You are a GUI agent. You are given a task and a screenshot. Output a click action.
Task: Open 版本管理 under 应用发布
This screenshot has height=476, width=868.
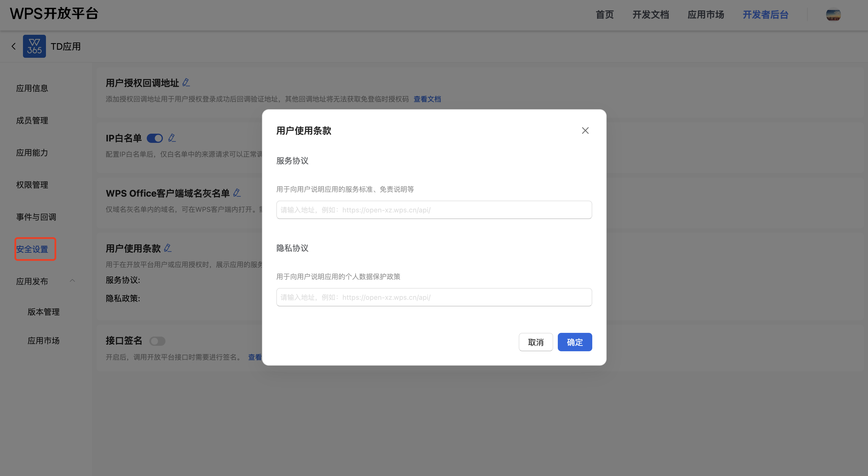click(43, 312)
